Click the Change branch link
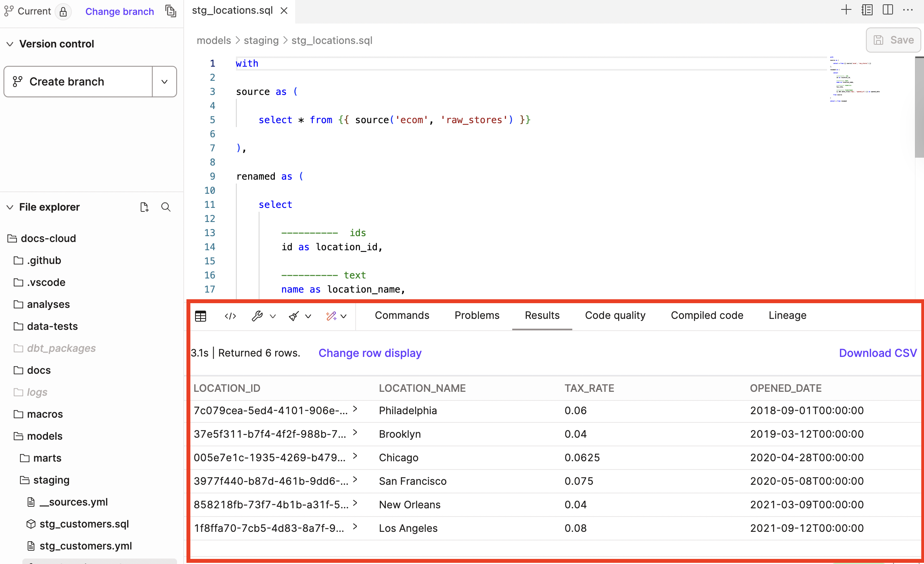Screen dimensions: 924x564 pyautogui.click(x=120, y=11)
